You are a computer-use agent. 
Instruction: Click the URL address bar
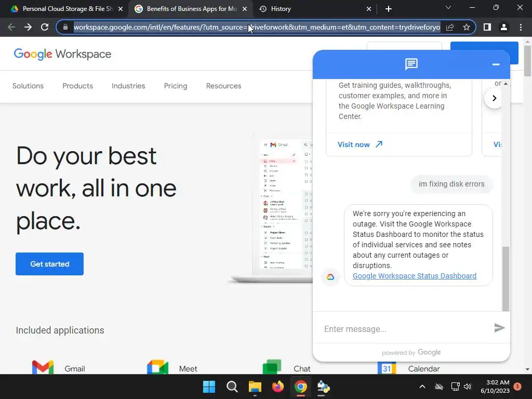click(x=257, y=27)
